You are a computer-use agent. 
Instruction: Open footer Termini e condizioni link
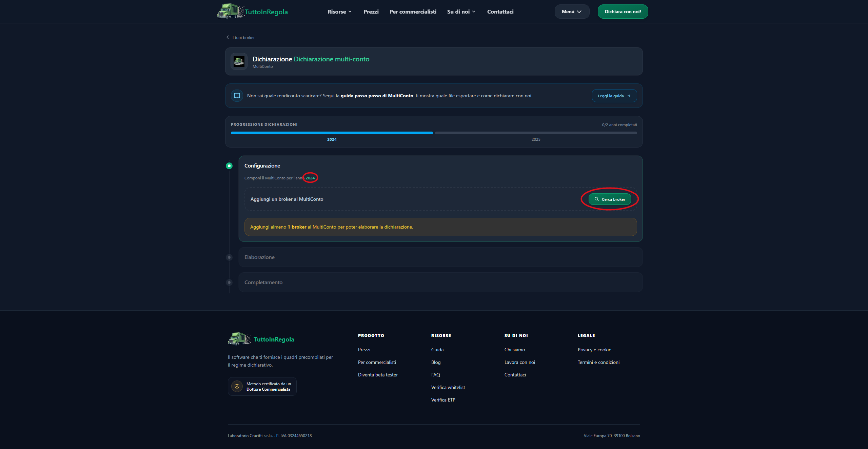pos(598,362)
